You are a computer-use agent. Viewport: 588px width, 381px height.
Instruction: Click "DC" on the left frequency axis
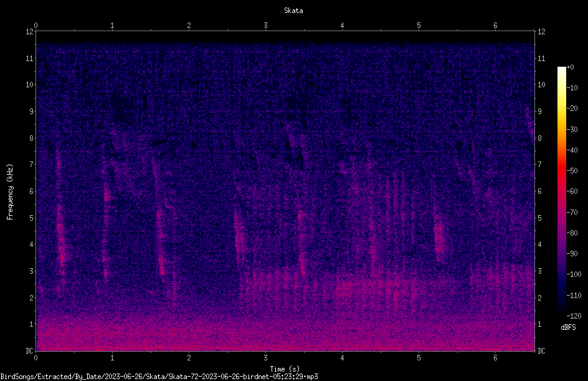coord(29,350)
